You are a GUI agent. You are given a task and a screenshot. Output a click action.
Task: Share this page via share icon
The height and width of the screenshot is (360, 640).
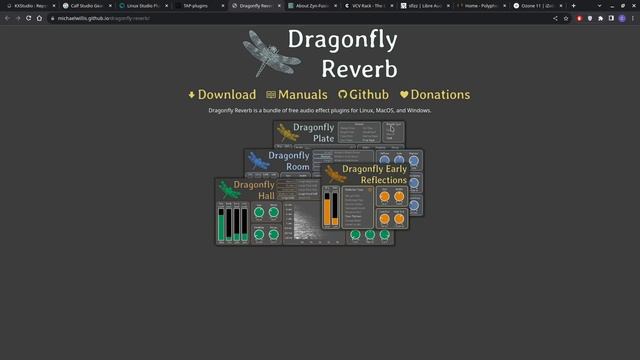point(555,18)
